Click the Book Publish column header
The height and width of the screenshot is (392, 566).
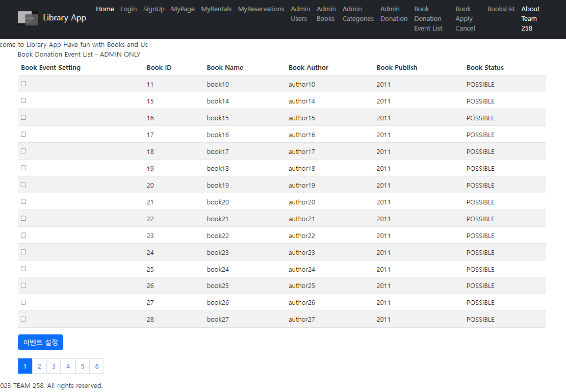(397, 67)
